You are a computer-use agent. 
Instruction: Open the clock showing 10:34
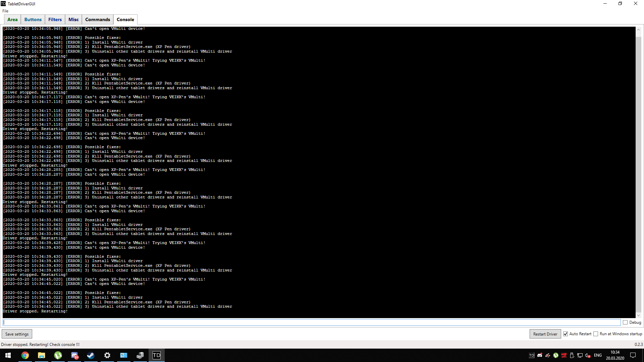tap(615, 355)
